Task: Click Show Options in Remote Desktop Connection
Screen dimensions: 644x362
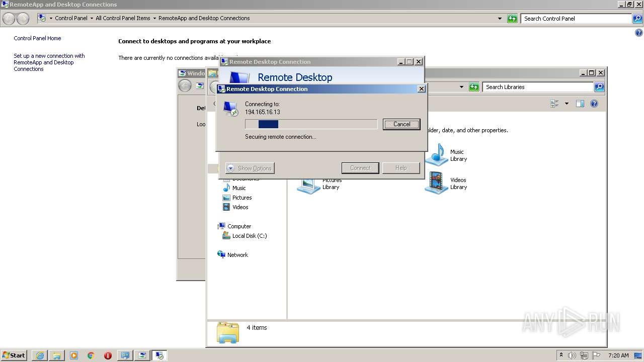Action: click(x=250, y=168)
